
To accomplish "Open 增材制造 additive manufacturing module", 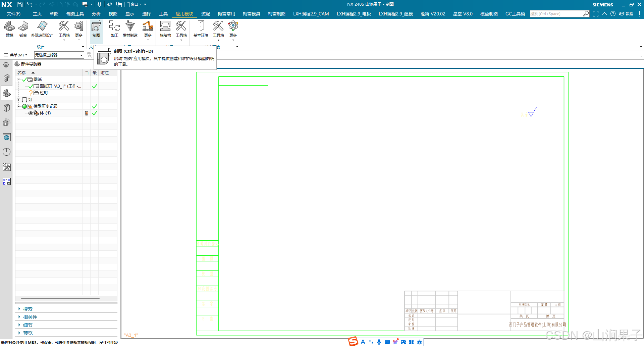I will click(x=130, y=29).
